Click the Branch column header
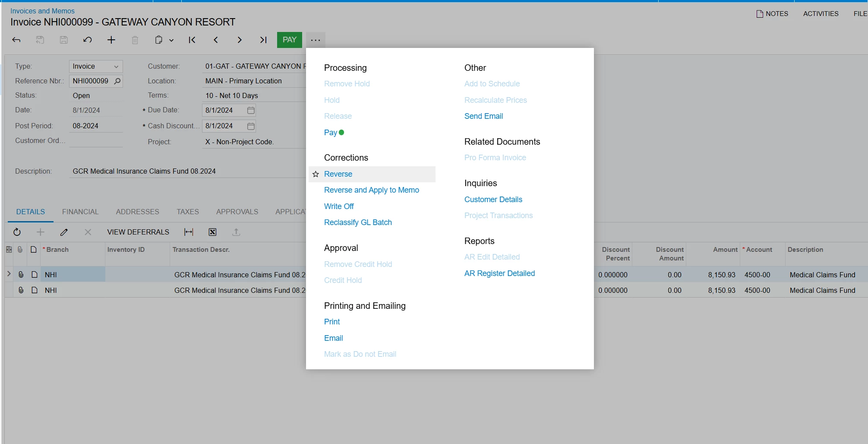Image resolution: width=868 pixels, height=444 pixels. 57,250
